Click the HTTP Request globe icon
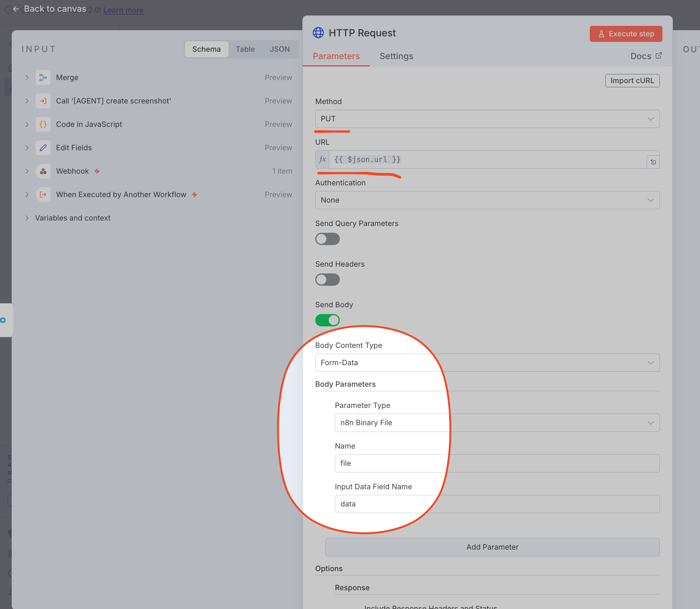 pyautogui.click(x=318, y=33)
